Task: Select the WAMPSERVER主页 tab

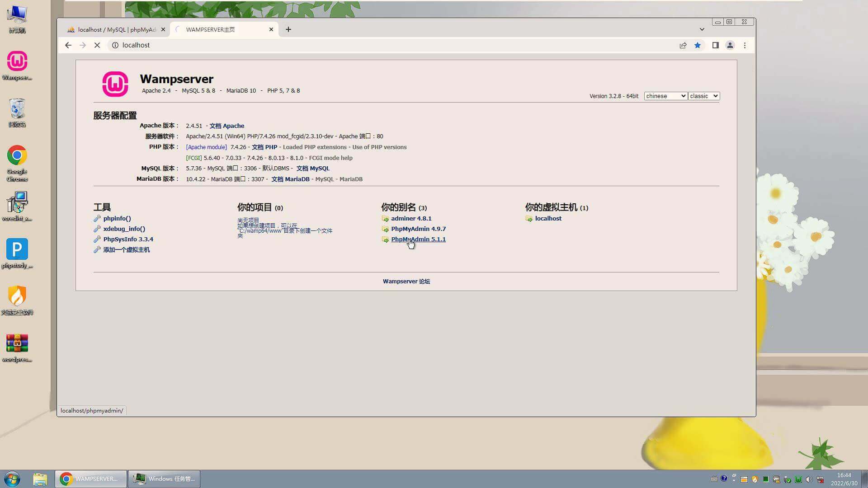Action: [x=225, y=29]
